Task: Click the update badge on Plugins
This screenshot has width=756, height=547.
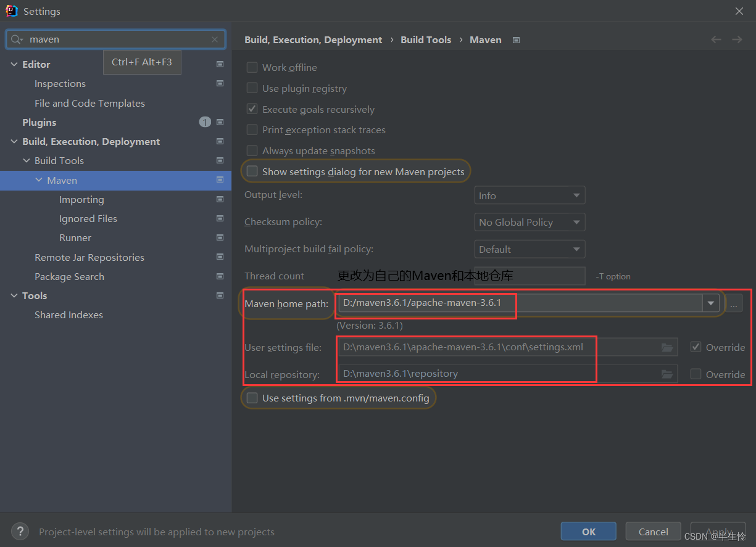Action: tap(205, 122)
